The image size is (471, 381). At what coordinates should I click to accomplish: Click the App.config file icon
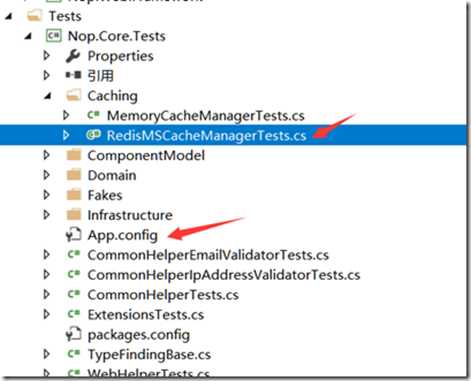tap(73, 235)
